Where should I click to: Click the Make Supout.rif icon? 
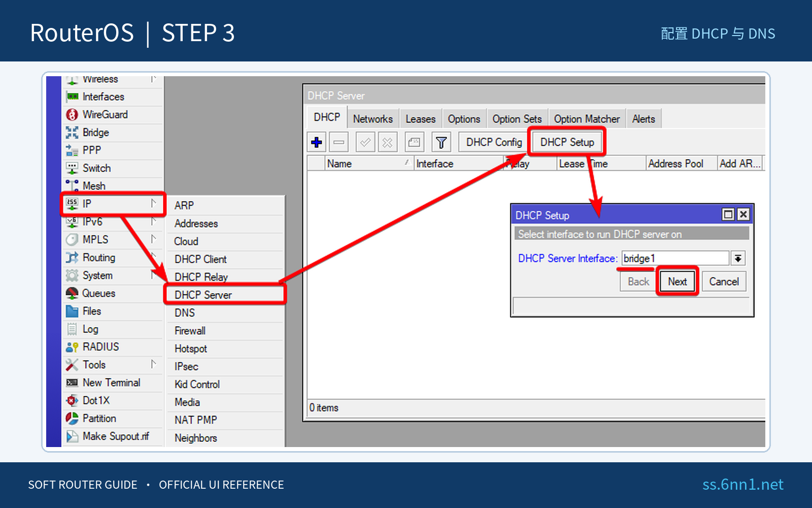[x=73, y=436]
